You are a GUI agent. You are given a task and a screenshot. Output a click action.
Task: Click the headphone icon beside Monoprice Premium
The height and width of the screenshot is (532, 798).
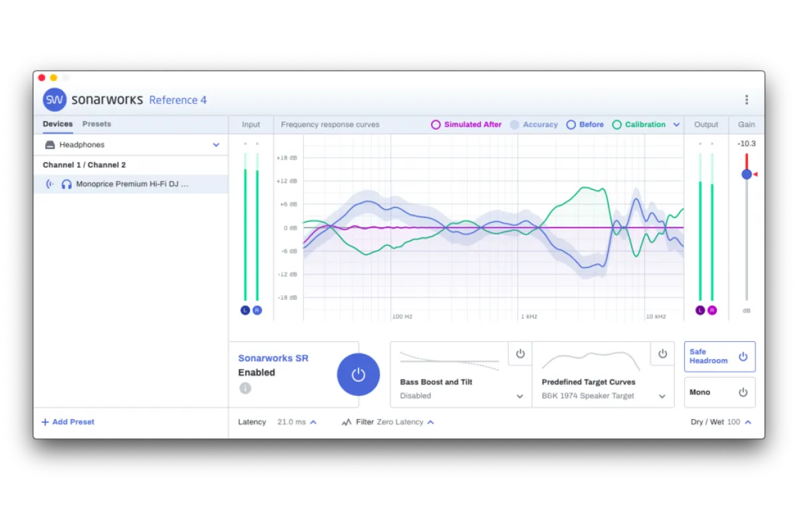pos(66,184)
